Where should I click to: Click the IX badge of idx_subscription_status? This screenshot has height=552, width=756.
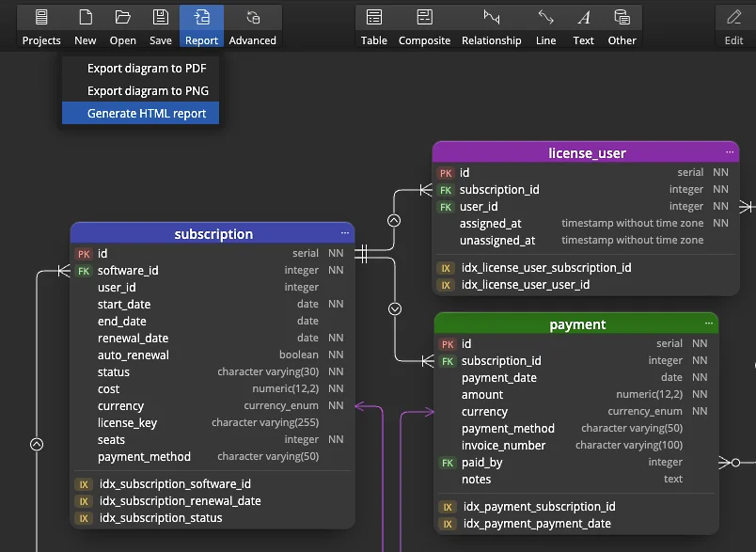[84, 518]
